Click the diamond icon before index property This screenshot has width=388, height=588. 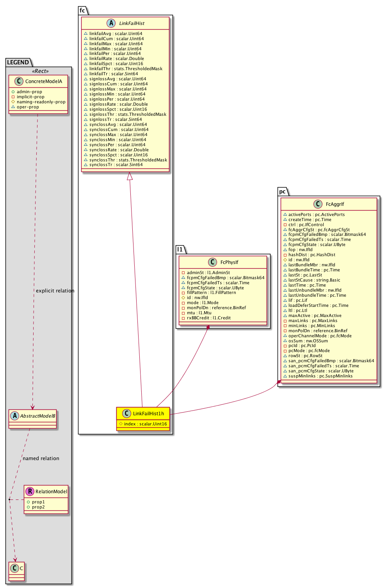(121, 424)
